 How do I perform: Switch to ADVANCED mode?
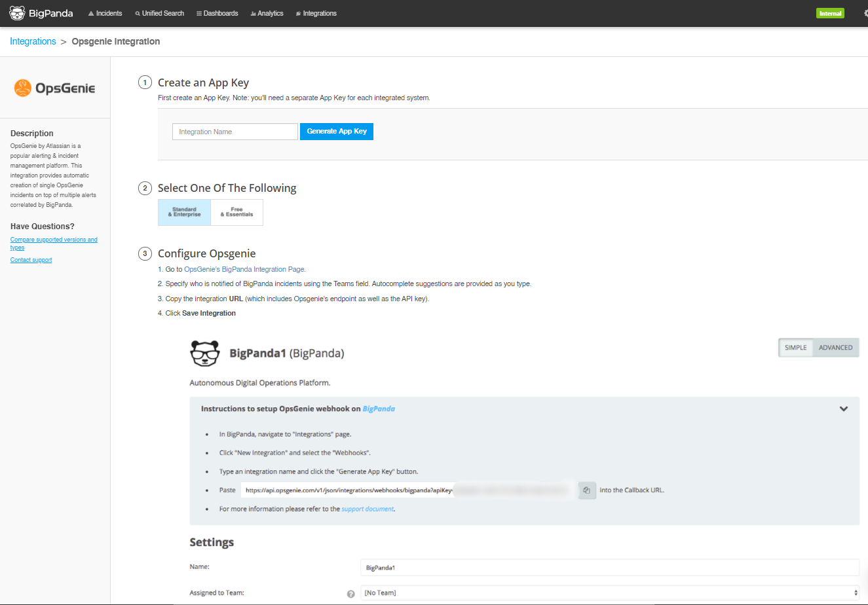pyautogui.click(x=835, y=348)
